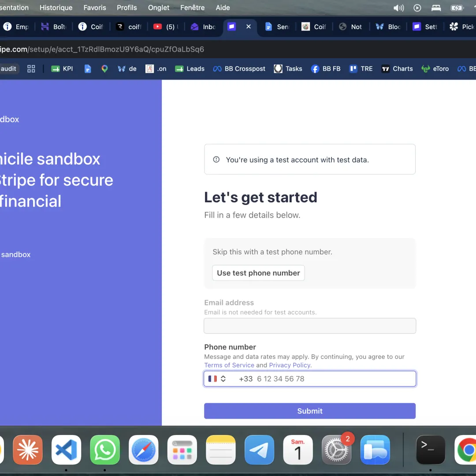
Task: Click the apps grid bookmark icon
Action: point(31,69)
